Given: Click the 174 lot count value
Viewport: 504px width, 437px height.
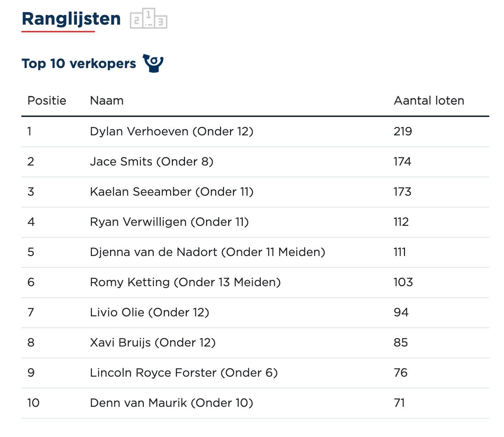Looking at the screenshot, I should tap(402, 162).
